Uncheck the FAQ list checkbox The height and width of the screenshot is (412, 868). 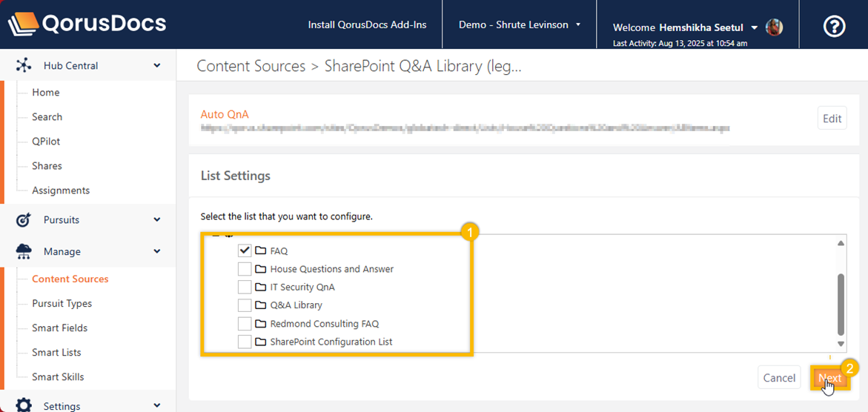pos(245,250)
